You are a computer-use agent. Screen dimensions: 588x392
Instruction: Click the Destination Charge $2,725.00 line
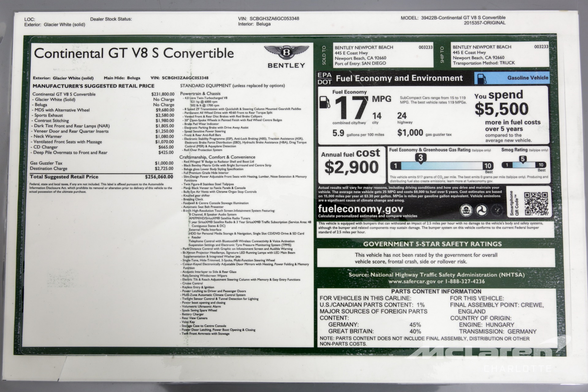click(102, 168)
